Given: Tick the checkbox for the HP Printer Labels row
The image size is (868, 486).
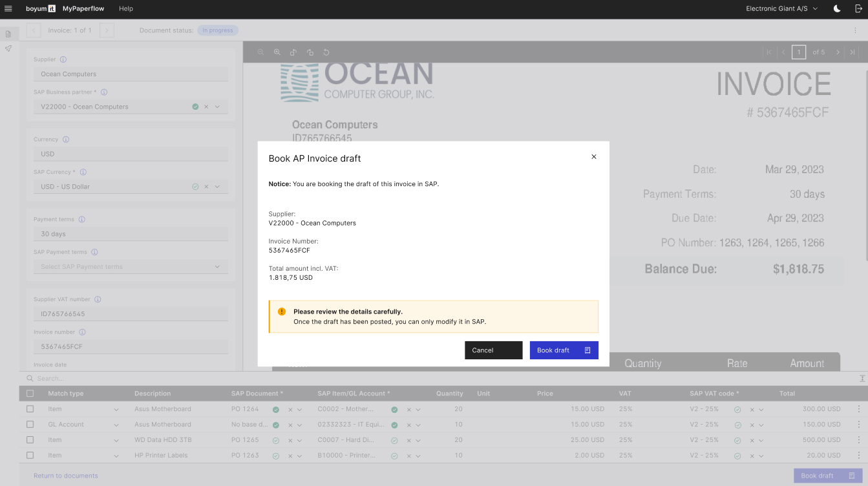Looking at the screenshot, I should (x=30, y=456).
